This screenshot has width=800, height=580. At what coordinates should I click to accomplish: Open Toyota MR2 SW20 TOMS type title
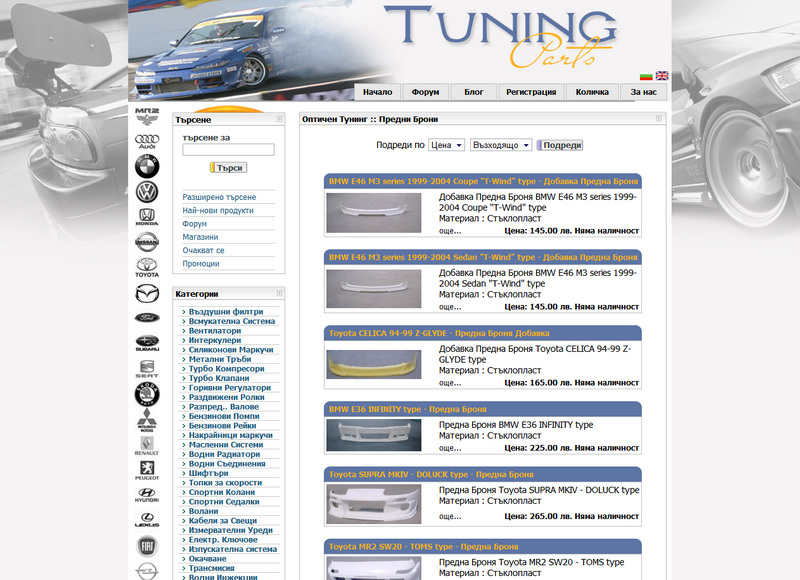[423, 546]
